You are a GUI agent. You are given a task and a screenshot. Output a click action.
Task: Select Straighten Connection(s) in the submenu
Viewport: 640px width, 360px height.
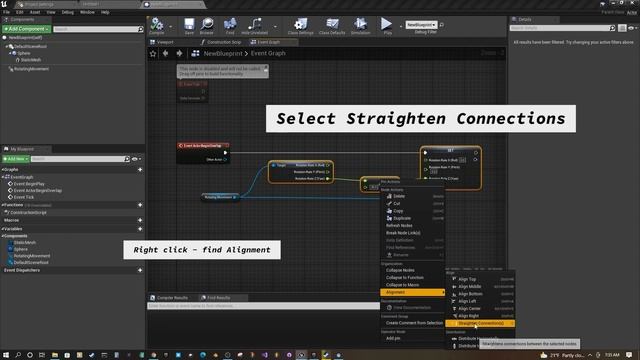pyautogui.click(x=480, y=323)
